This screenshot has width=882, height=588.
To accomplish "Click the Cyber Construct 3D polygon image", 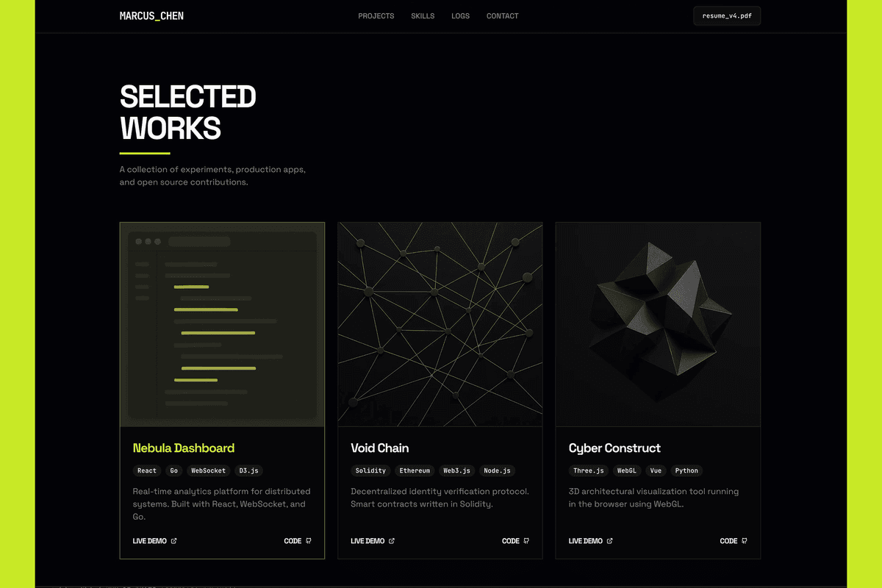I will click(658, 324).
